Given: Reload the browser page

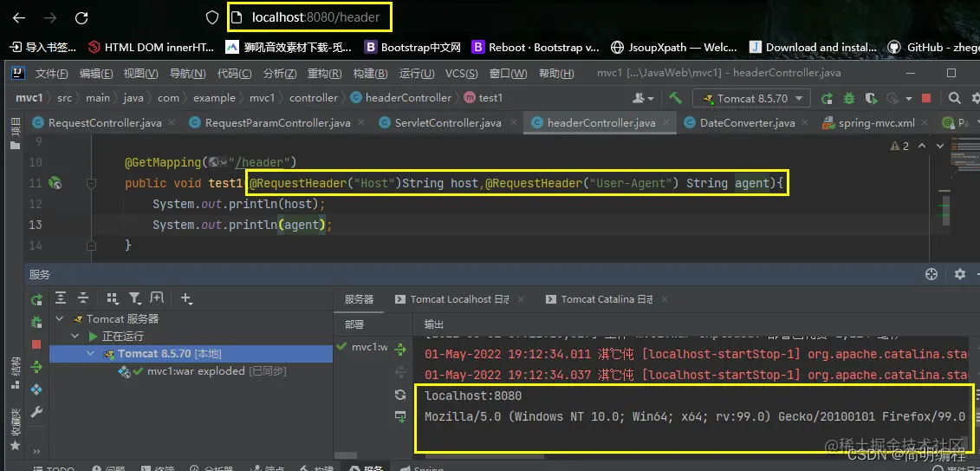Looking at the screenshot, I should [x=81, y=17].
